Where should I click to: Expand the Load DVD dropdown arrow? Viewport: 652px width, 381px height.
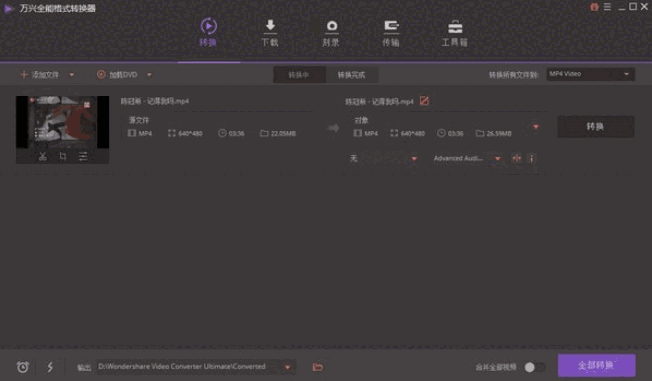(149, 75)
